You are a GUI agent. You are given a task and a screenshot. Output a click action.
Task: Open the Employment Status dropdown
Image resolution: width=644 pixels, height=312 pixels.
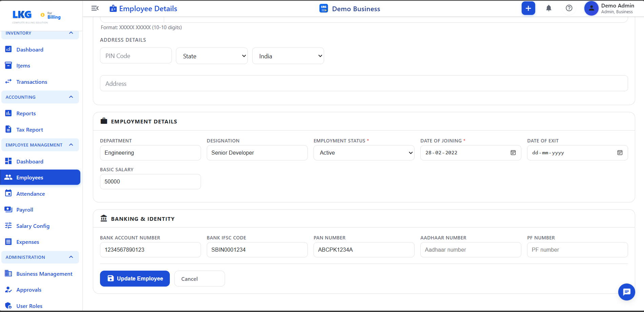pos(364,153)
